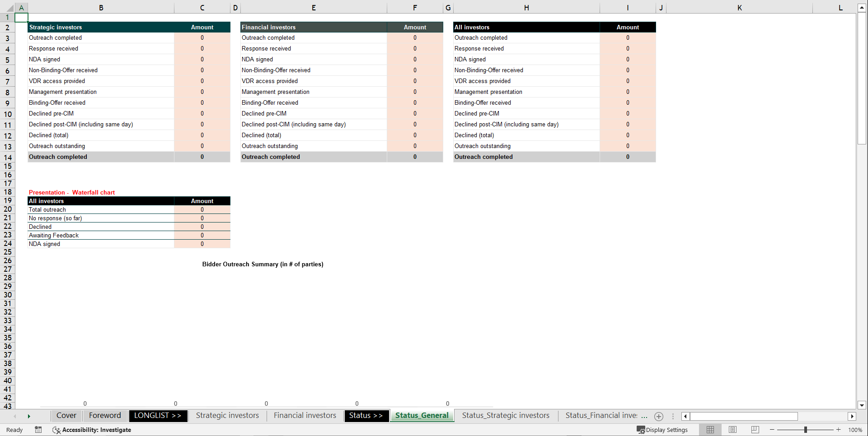Select column B header
The height and width of the screenshot is (436, 868).
pos(101,8)
